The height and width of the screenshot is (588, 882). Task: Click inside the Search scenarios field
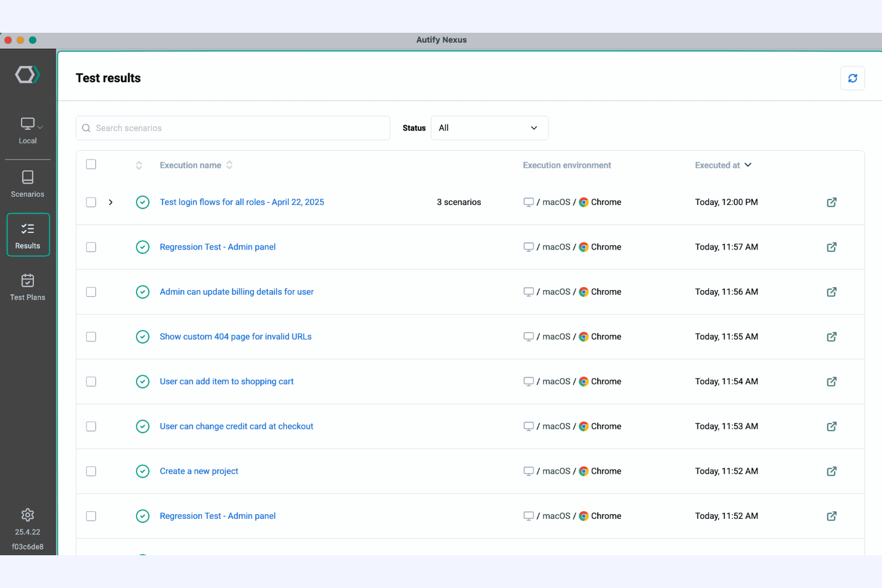(x=232, y=127)
